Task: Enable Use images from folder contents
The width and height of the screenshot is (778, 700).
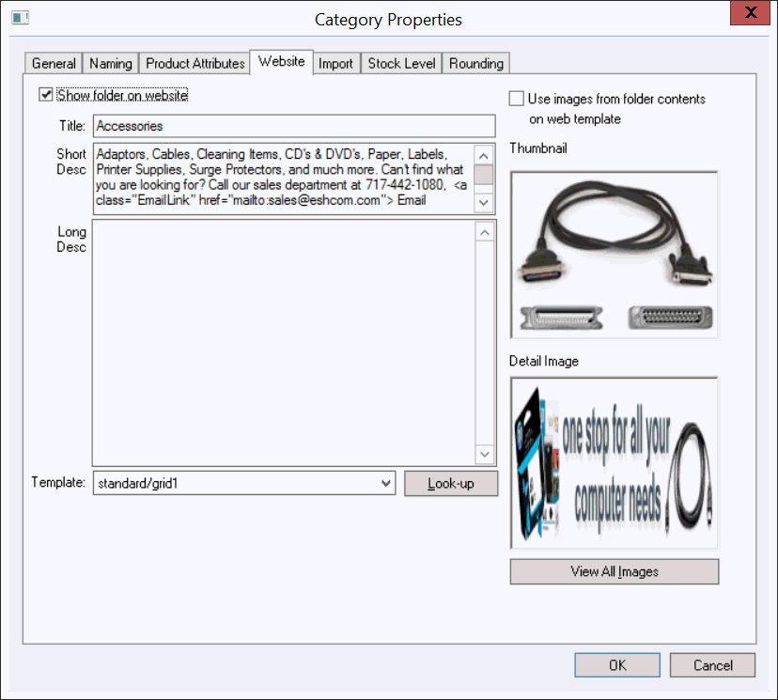Action: pyautogui.click(x=516, y=99)
